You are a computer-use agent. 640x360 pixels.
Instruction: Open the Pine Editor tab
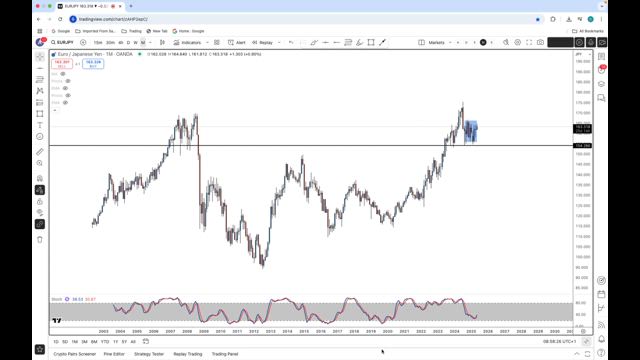pos(114,354)
